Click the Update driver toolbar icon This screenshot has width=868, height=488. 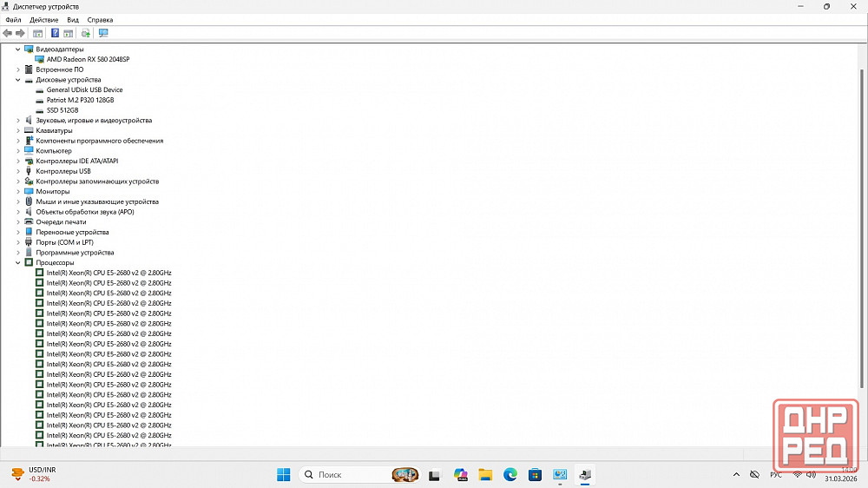[85, 33]
